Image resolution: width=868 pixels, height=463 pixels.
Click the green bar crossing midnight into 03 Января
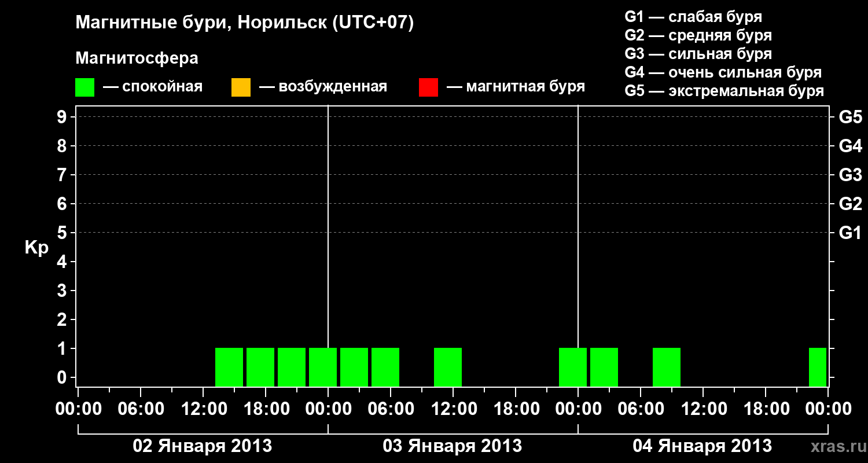pyautogui.click(x=323, y=367)
